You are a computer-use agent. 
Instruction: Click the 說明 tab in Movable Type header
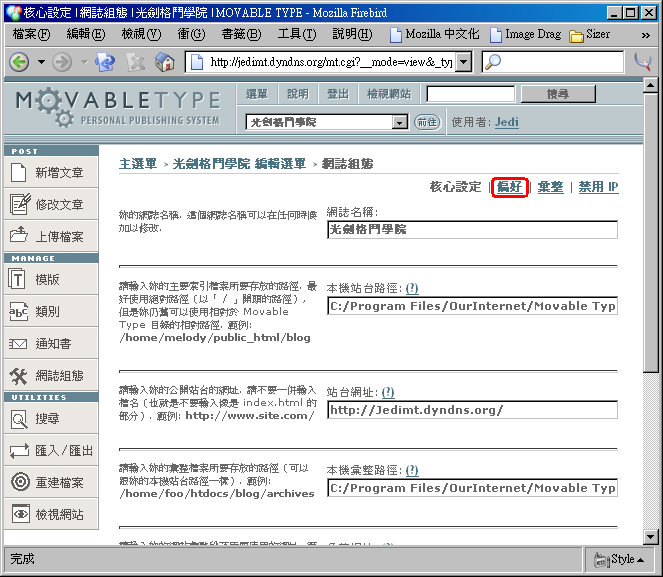(298, 94)
